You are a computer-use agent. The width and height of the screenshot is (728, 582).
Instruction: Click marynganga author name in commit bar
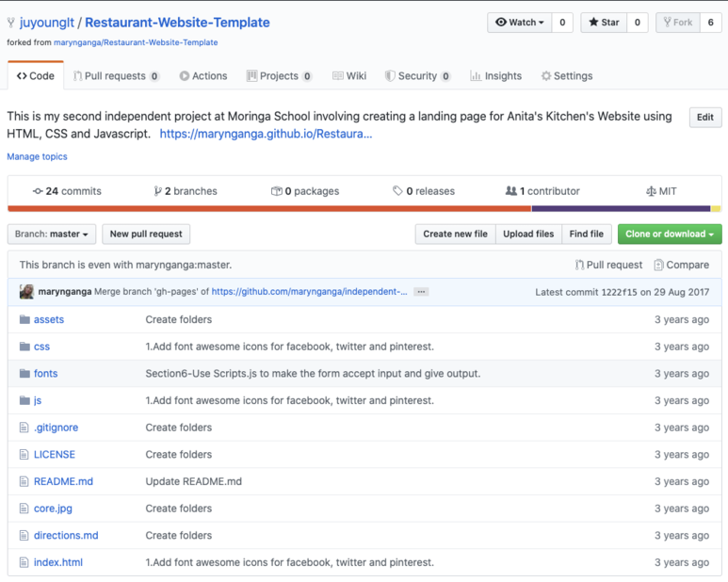click(65, 291)
